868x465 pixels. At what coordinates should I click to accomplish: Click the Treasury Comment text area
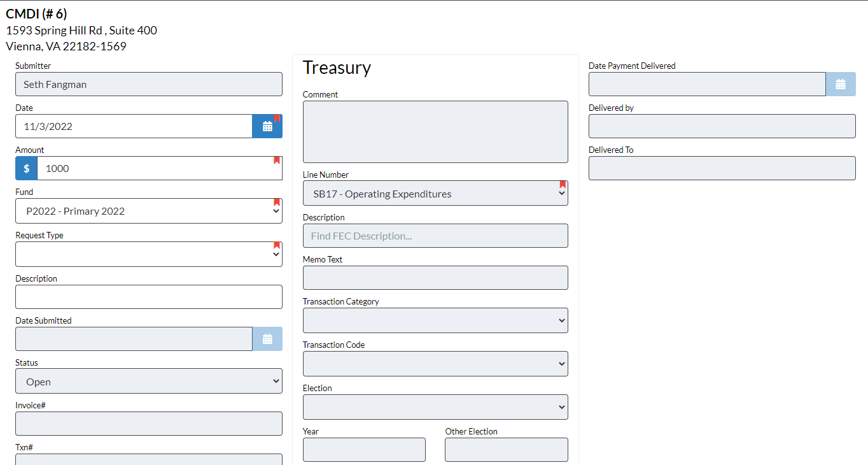pos(435,132)
